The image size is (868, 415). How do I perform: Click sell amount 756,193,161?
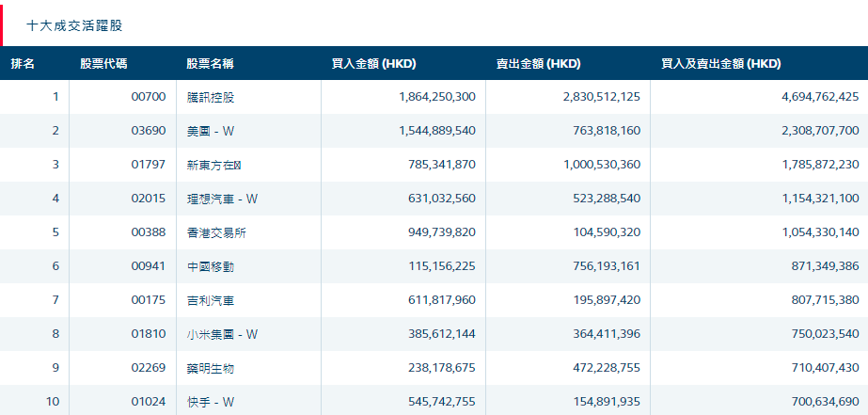[608, 266]
